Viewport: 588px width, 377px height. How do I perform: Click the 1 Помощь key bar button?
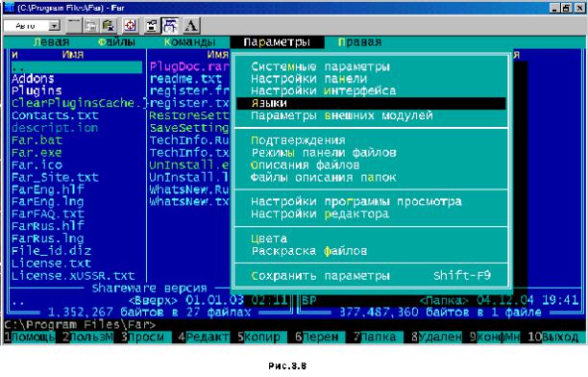pyautogui.click(x=30, y=338)
